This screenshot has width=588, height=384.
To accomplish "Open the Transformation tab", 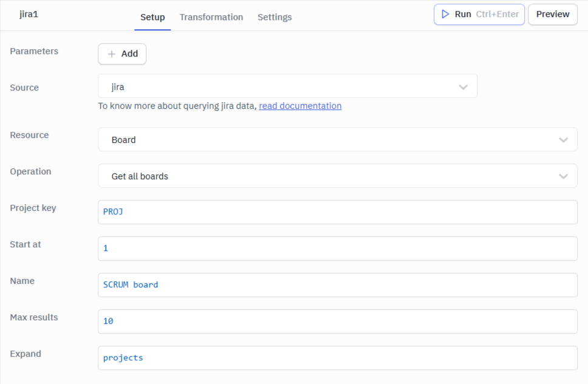I will (x=211, y=17).
